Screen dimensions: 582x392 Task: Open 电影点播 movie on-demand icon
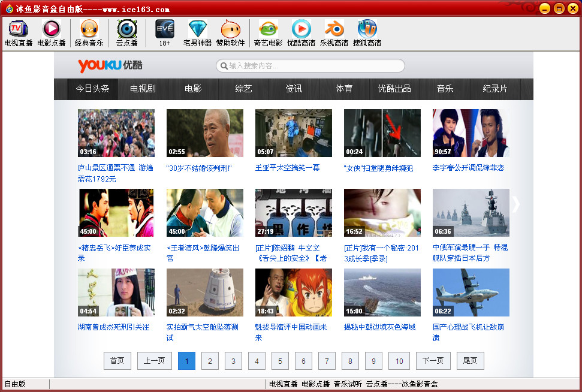pos(51,34)
